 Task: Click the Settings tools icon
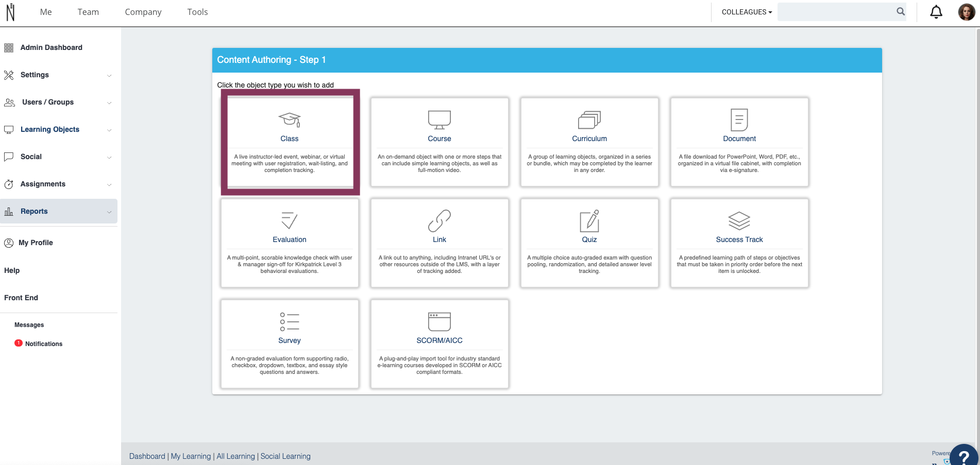pyautogui.click(x=9, y=75)
